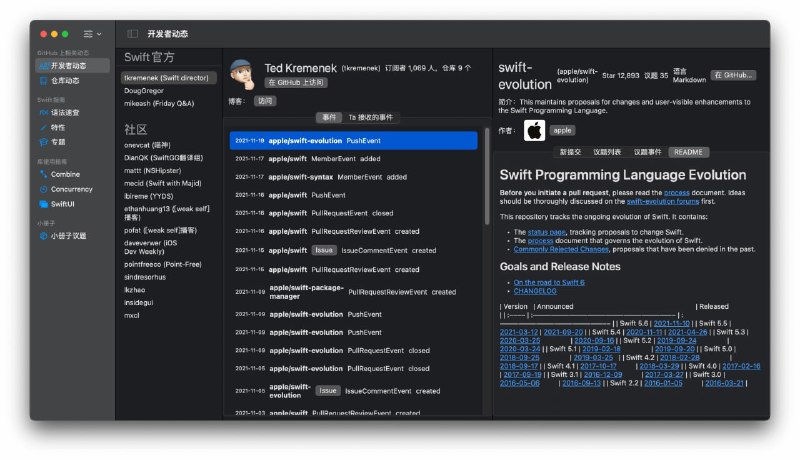The width and height of the screenshot is (800, 460).
Task: Click Issue badge on 2021-11-05 swift-evolution row
Action: (x=328, y=391)
